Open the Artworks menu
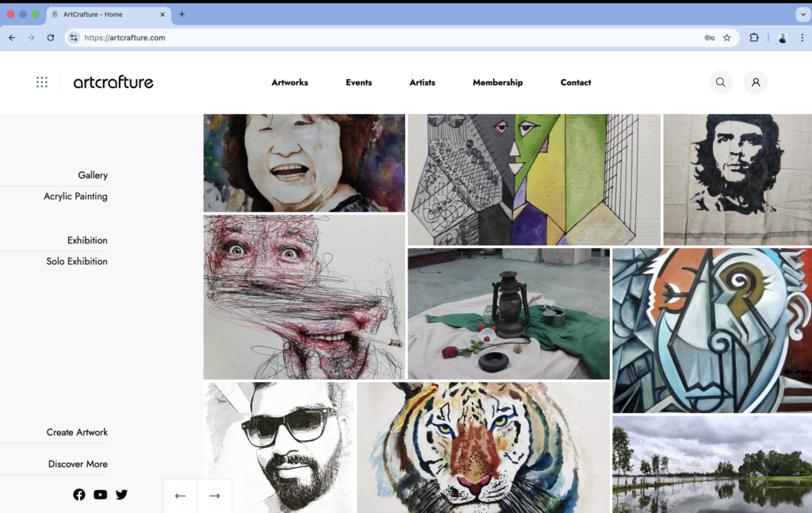 [x=289, y=82]
